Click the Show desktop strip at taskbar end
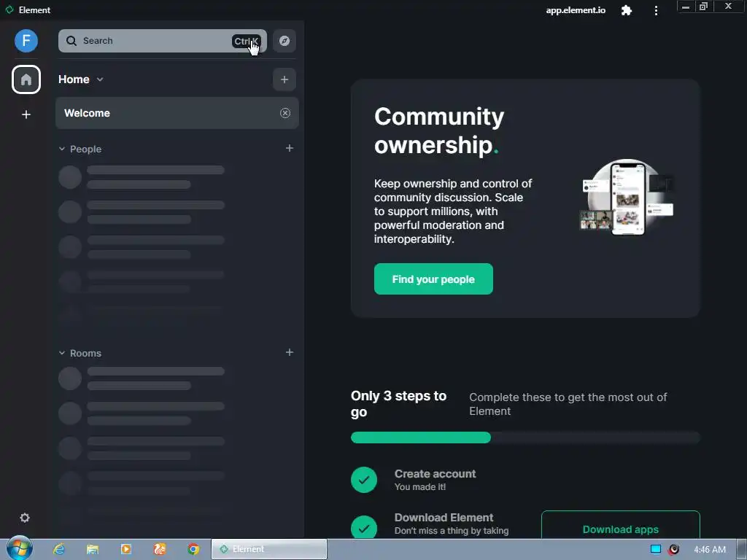Viewport: 747px width, 560px height. [742, 549]
